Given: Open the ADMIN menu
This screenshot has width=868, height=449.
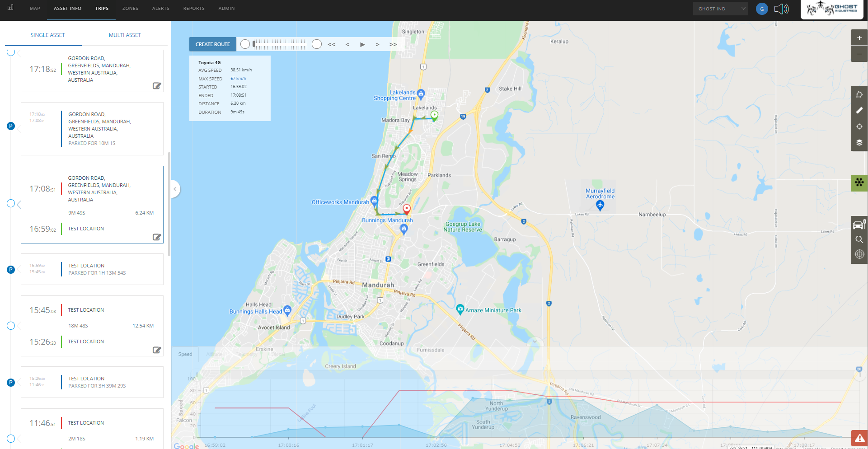Looking at the screenshot, I should 226,9.
